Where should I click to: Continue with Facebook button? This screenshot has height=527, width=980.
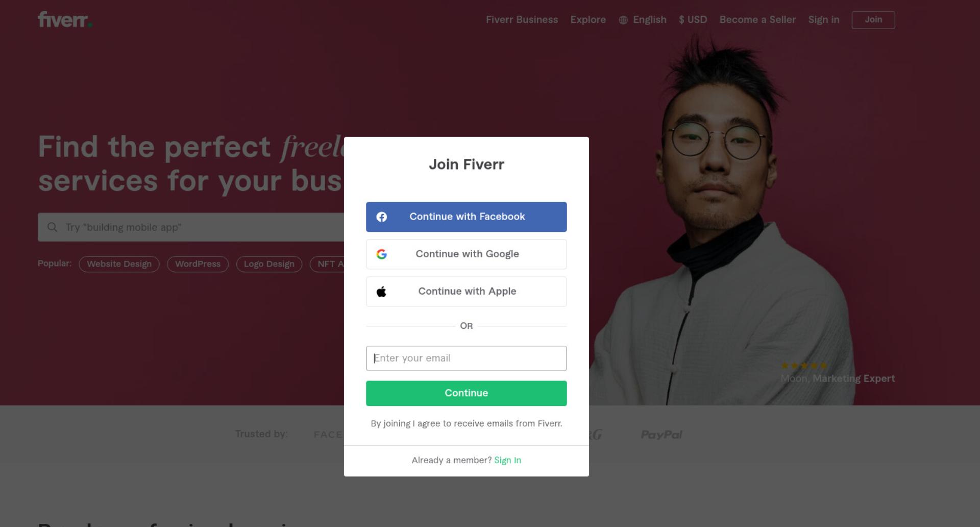(466, 217)
